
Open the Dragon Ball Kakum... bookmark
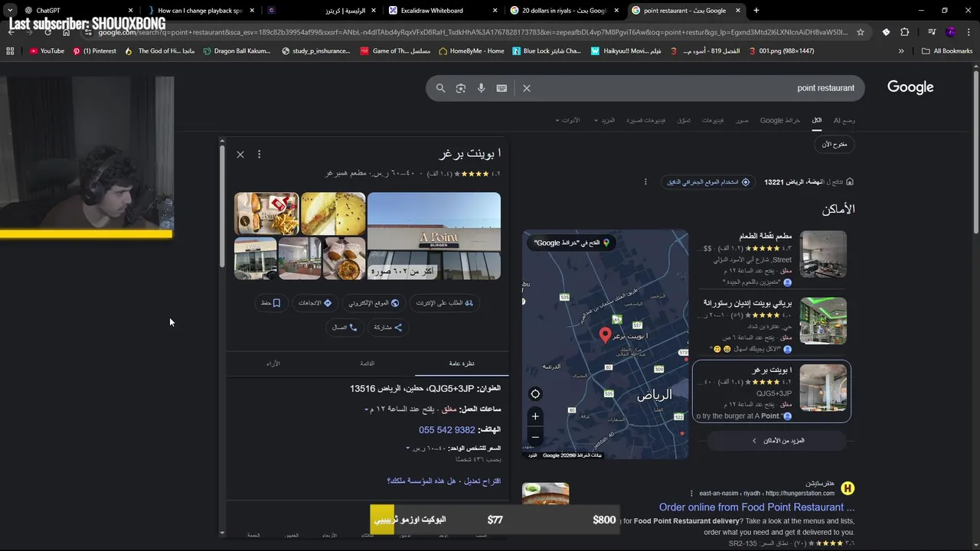pyautogui.click(x=237, y=51)
